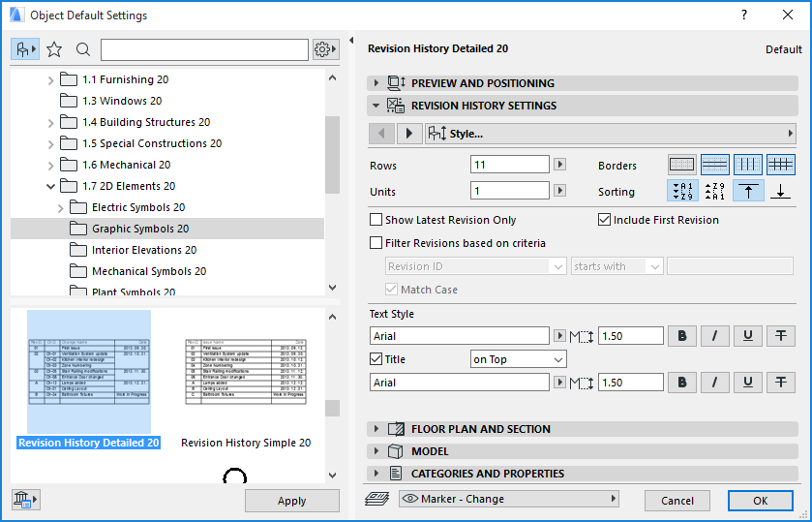Open the Title position 'on Top' dropdown
Screen dimensions: 812x522
[x=517, y=359]
